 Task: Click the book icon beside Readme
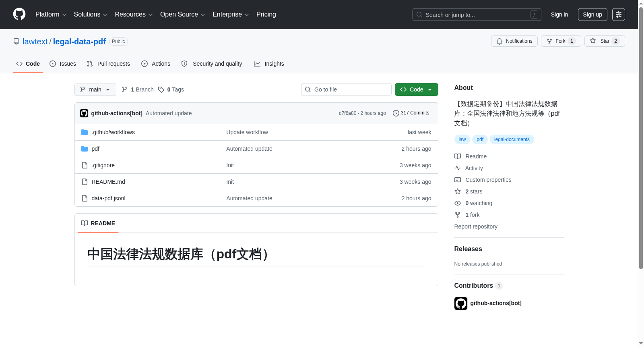click(x=458, y=156)
